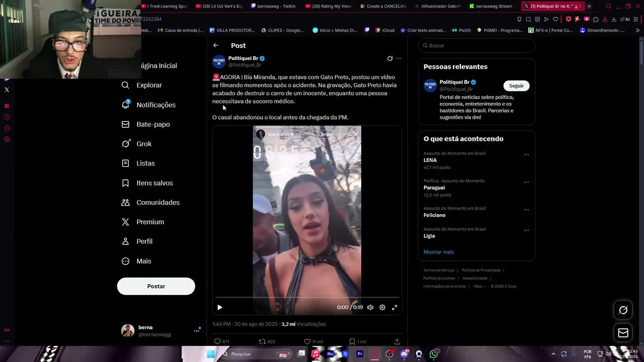
Task: Open the floating messages envelope button
Action: 623,333
